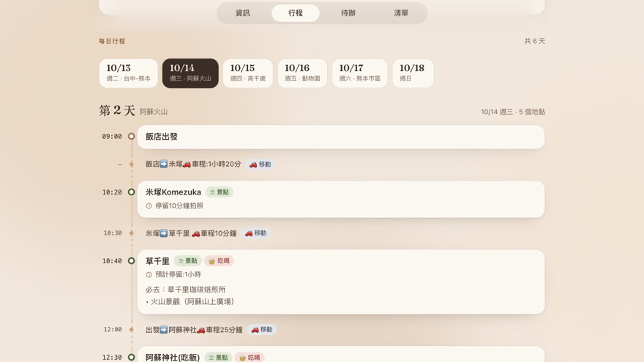Screen dimensions: 644x362
Task: Click 吃喝 tag on 草千里 card
Action: 219,261
